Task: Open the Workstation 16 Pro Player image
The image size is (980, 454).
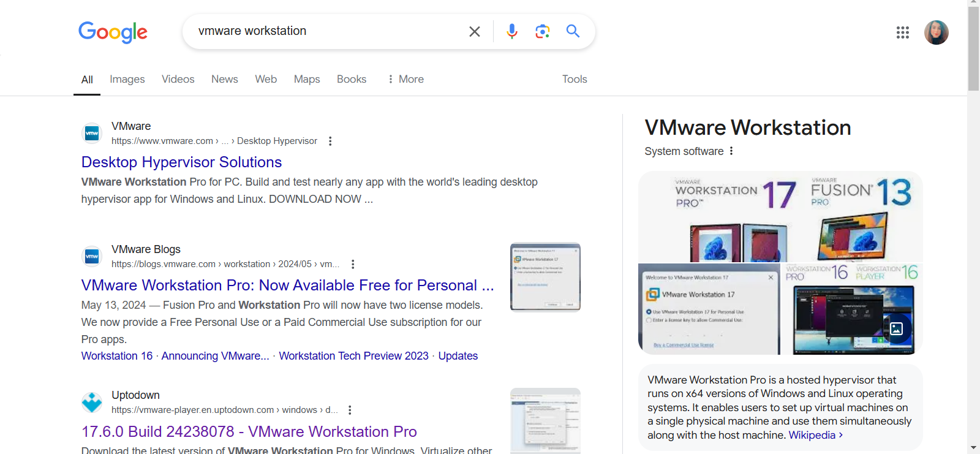Action: 853,309
